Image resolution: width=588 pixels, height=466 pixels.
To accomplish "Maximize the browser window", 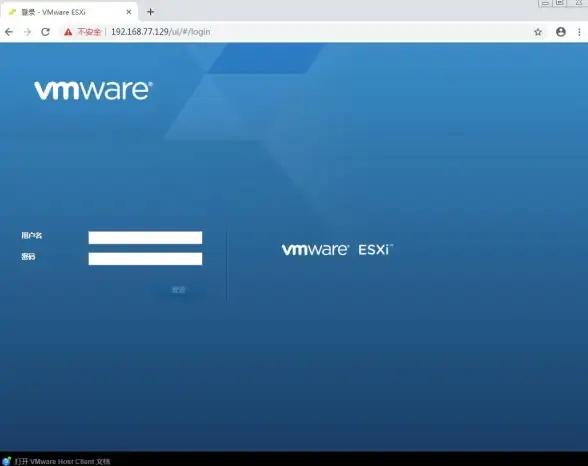I will [560, 3].
